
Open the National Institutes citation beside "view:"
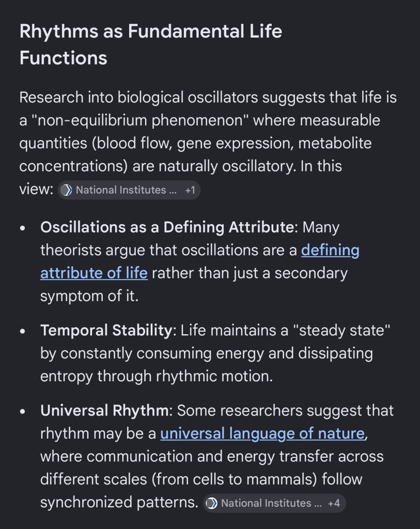pyautogui.click(x=121, y=190)
